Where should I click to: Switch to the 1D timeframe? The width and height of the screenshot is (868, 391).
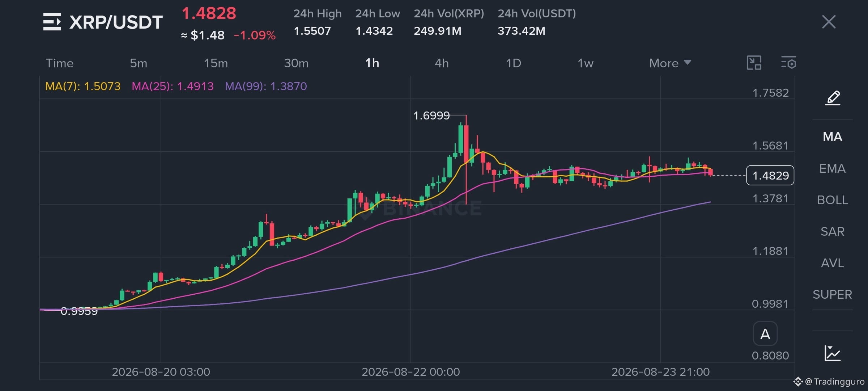tap(513, 63)
